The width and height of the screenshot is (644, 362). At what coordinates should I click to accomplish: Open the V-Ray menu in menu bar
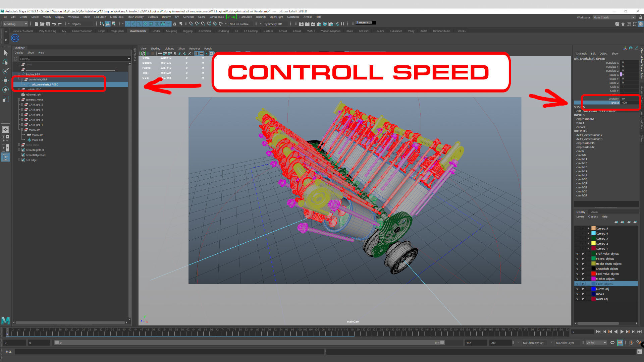click(231, 17)
